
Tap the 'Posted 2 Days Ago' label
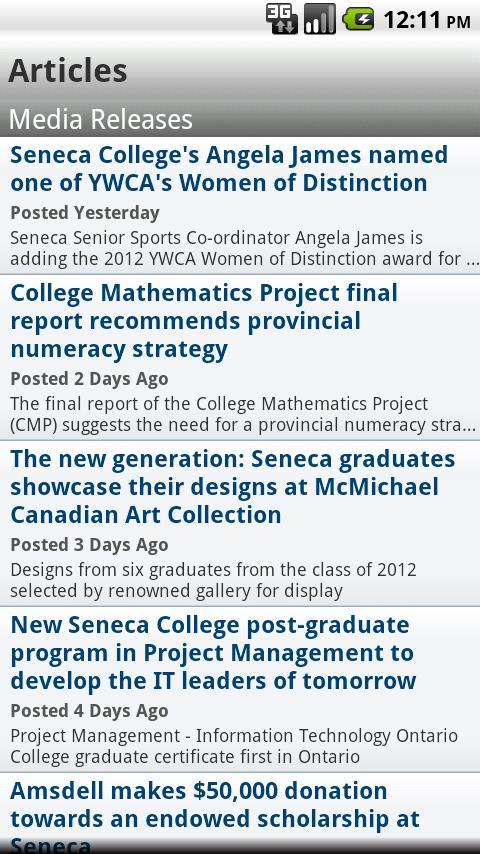click(x=89, y=379)
